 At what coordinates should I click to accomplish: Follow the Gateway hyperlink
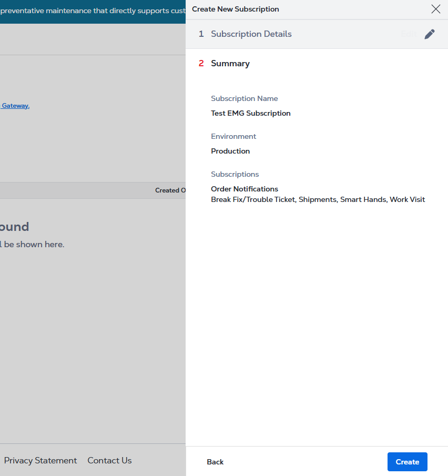pos(15,106)
